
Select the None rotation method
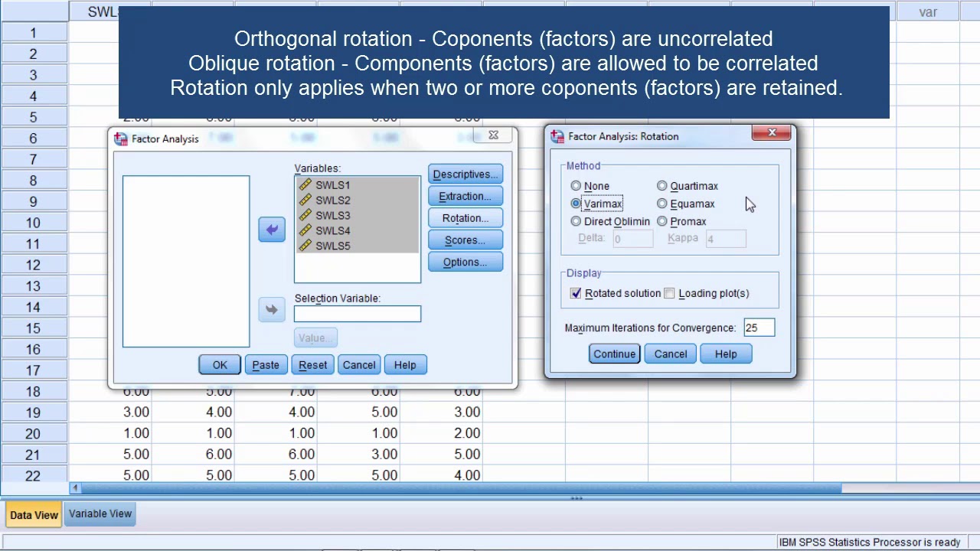[x=576, y=186]
